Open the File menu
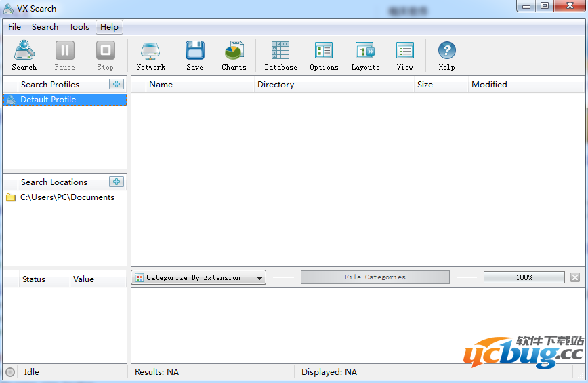The image size is (588, 383). [15, 27]
